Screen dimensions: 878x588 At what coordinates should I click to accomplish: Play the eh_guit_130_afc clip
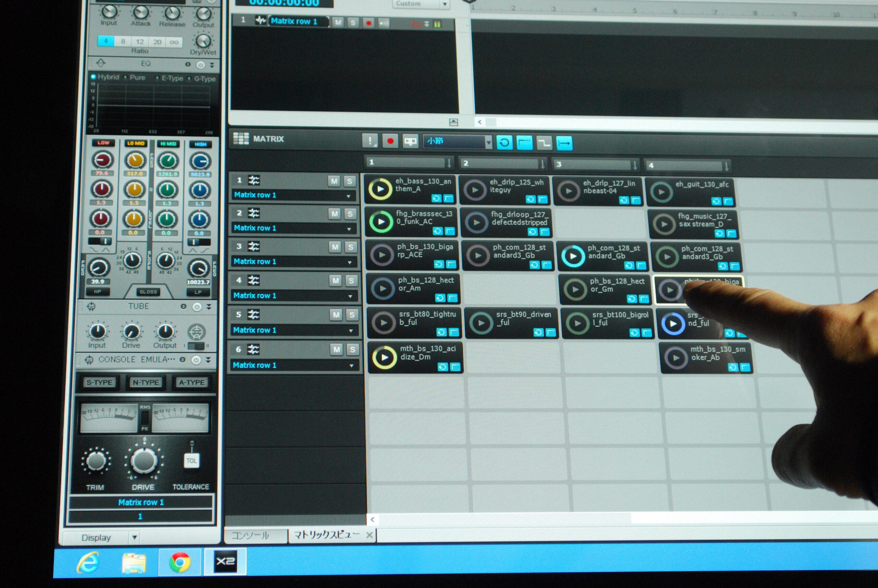coord(661,192)
